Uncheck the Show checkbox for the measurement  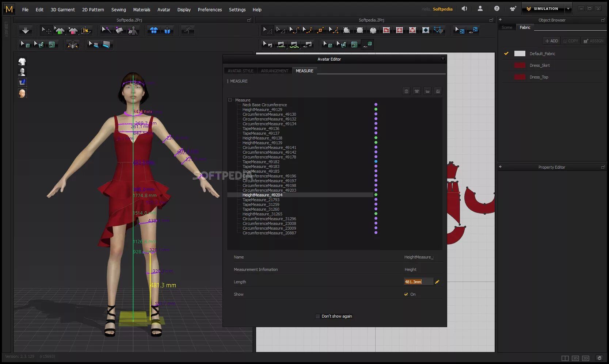click(406, 294)
